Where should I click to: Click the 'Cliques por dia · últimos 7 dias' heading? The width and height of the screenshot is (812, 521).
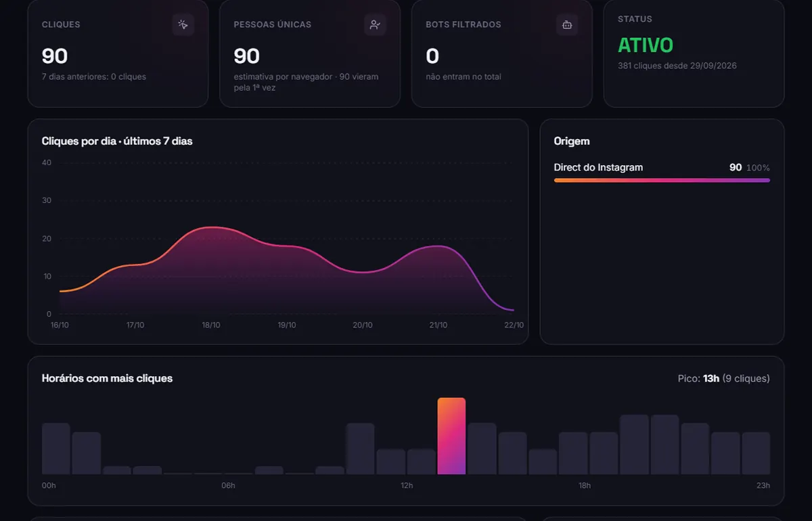click(117, 141)
